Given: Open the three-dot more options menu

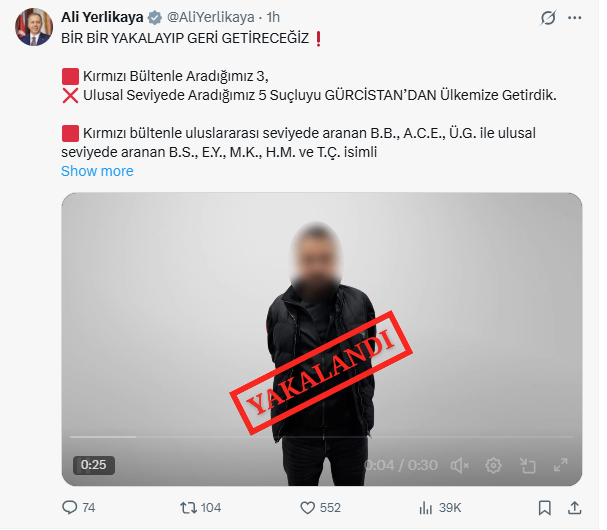Looking at the screenshot, I should pos(574,18).
